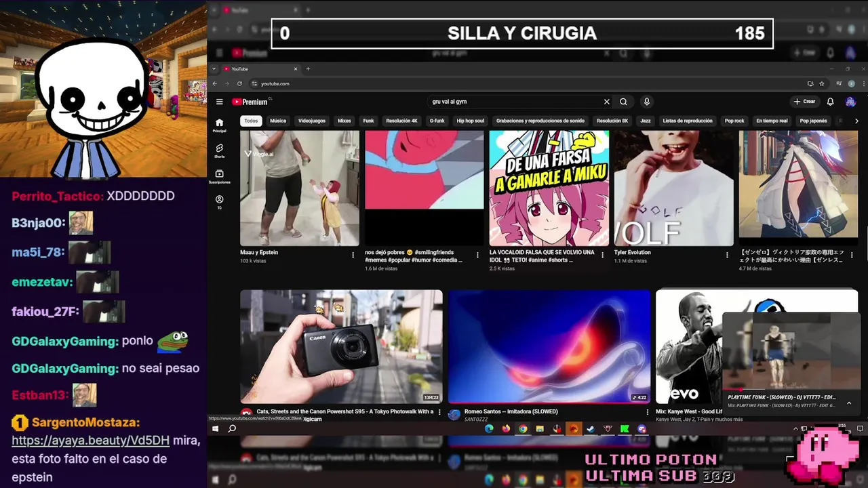Open Mix Kanye West Good Life title
The image size is (868, 488).
[689, 411]
